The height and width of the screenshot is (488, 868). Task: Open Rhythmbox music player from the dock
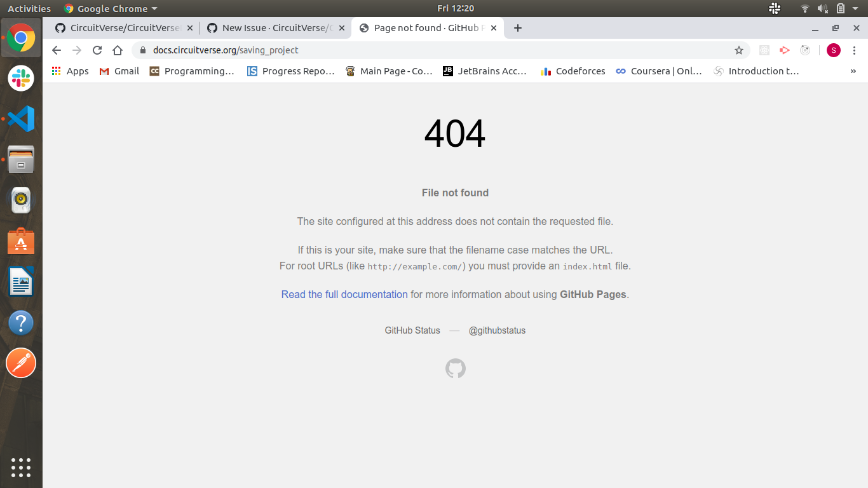(21, 200)
